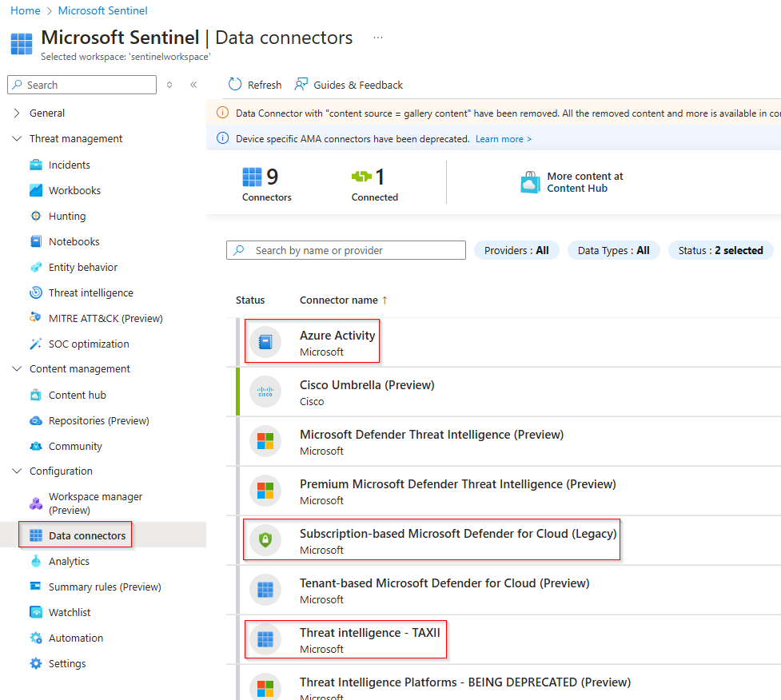This screenshot has height=700, width=781.
Task: Follow the Learn more link
Action: [503, 139]
